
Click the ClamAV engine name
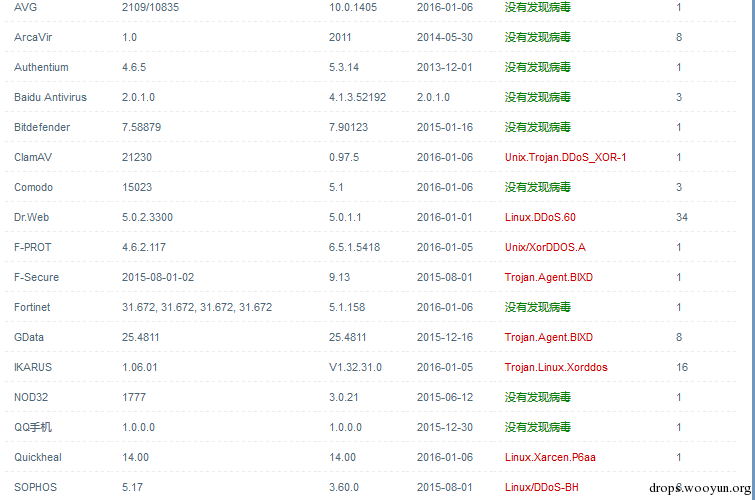pos(33,158)
